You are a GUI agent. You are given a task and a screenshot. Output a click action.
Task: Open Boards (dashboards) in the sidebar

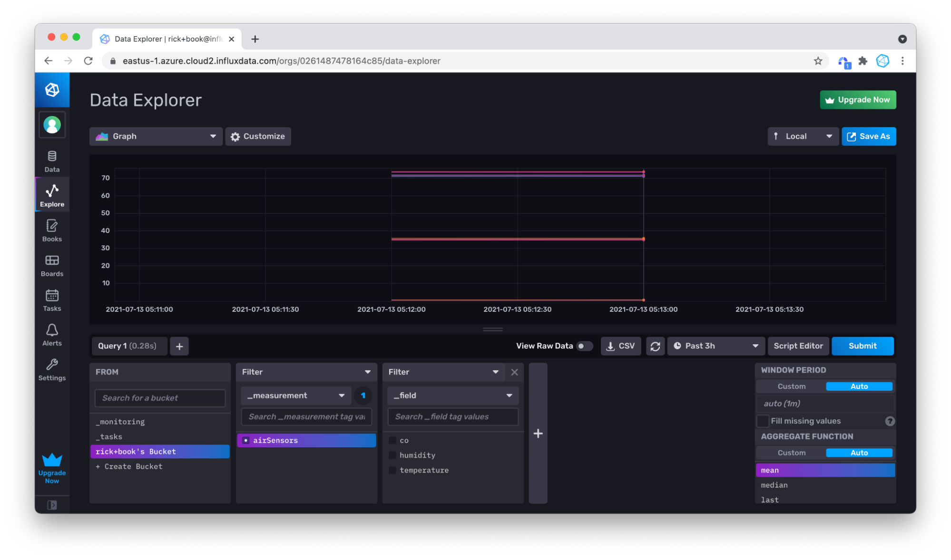52,265
